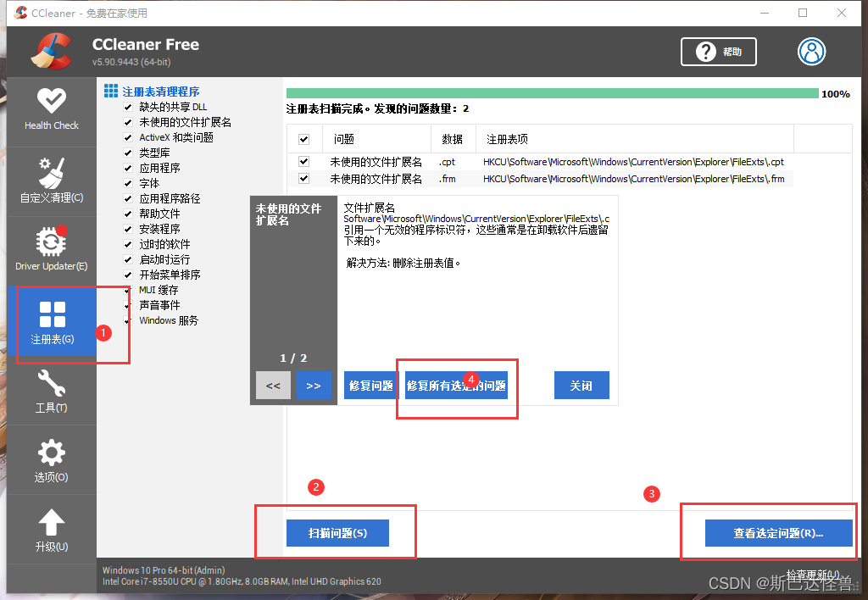Maximize the CCleaner window
The height and width of the screenshot is (600, 868).
coord(803,13)
